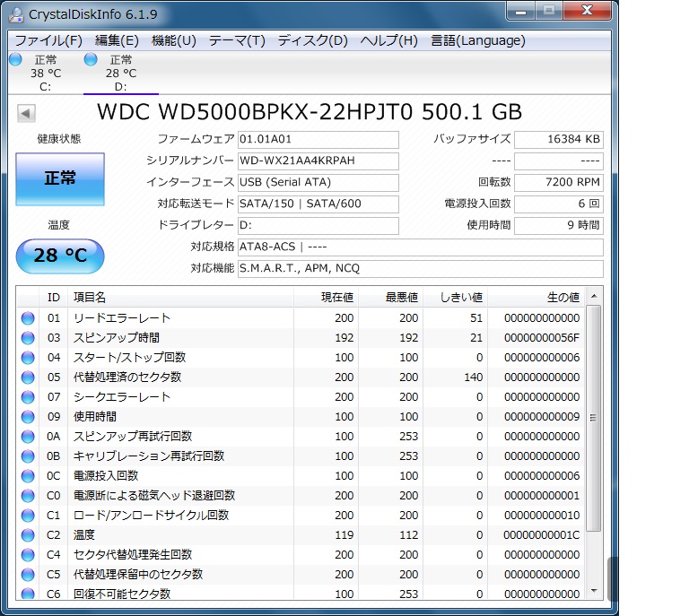Click the 項目名 column header
This screenshot has width=689, height=616.
180,298
